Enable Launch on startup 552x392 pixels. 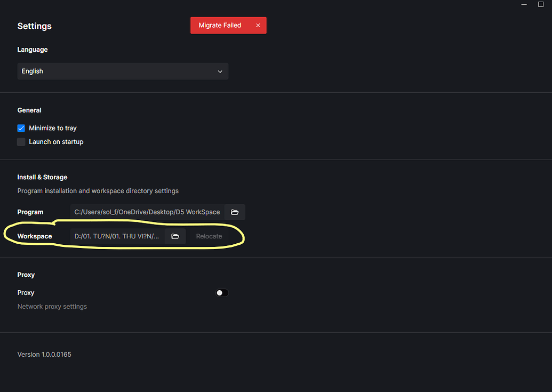(21, 142)
